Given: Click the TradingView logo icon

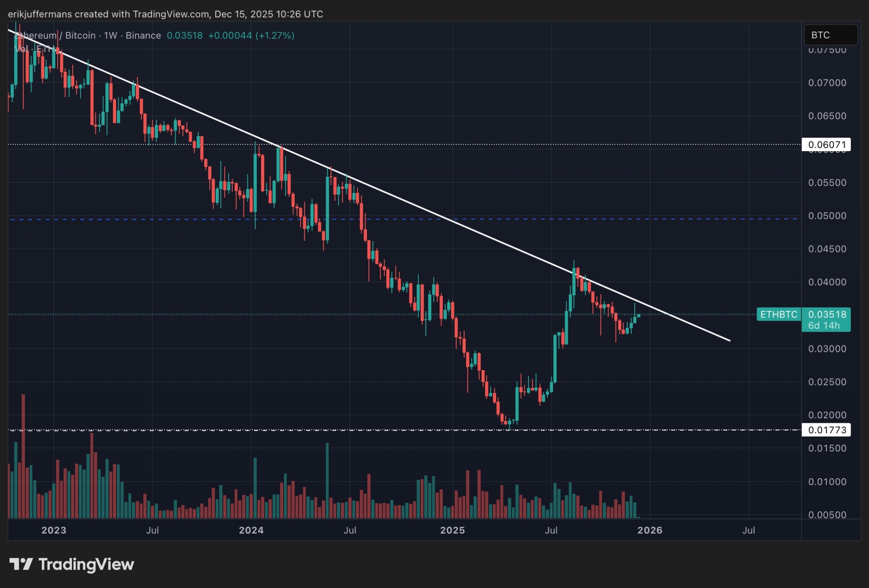Looking at the screenshot, I should click(x=21, y=564).
